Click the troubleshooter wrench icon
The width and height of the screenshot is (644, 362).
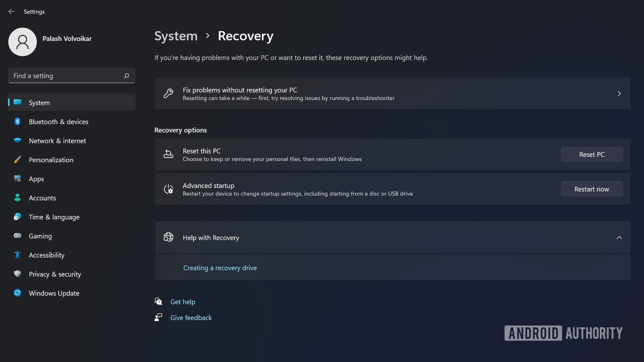tap(168, 94)
